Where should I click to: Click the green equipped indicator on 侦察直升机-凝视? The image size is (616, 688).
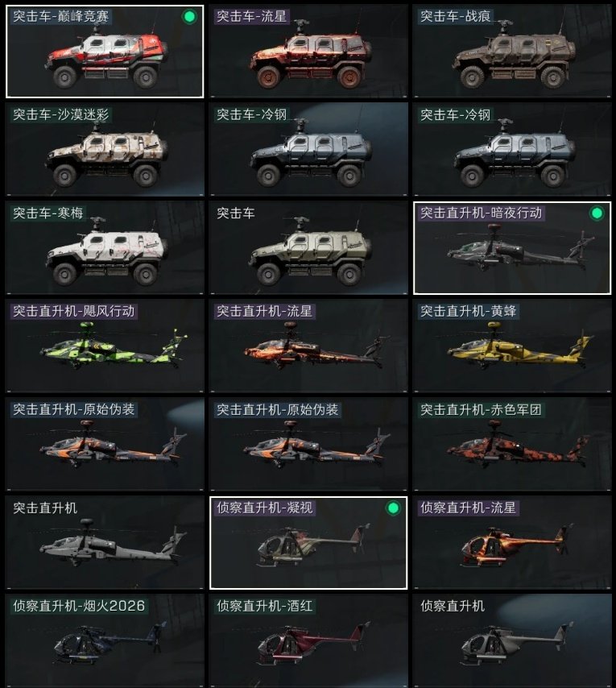click(x=393, y=508)
